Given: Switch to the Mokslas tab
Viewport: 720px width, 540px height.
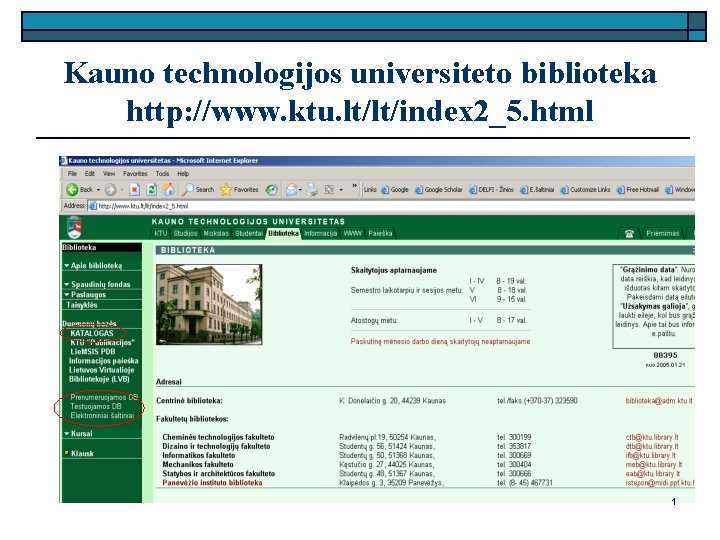Looking at the screenshot, I should click(x=216, y=233).
